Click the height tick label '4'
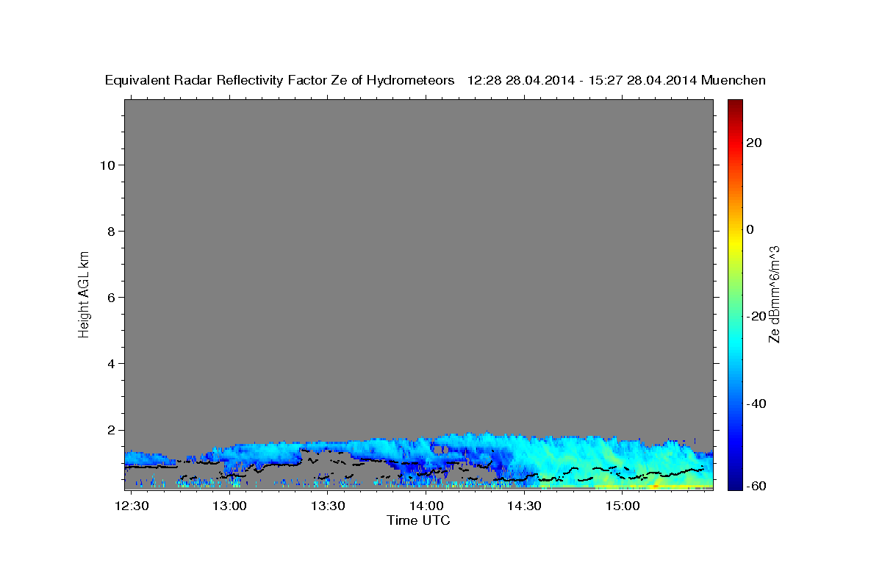Screen dimensions: 882x588 coord(110,363)
